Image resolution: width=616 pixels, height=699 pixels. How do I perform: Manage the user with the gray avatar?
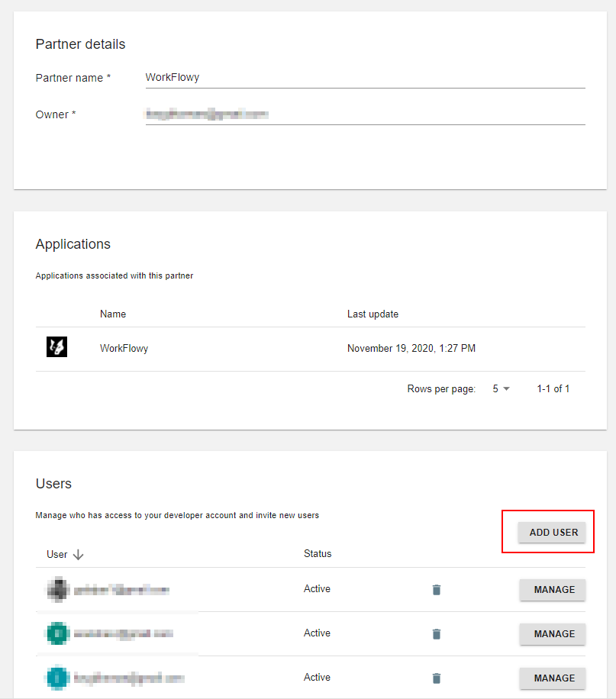point(552,590)
